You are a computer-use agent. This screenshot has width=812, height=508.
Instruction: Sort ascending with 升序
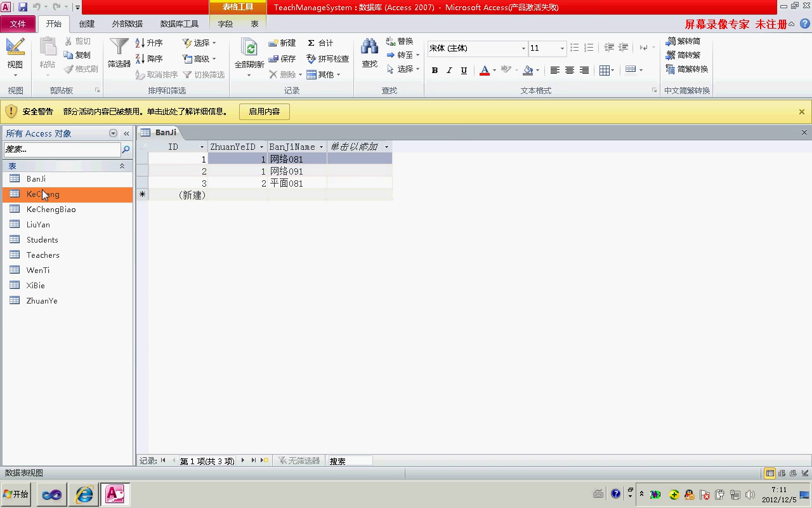150,43
